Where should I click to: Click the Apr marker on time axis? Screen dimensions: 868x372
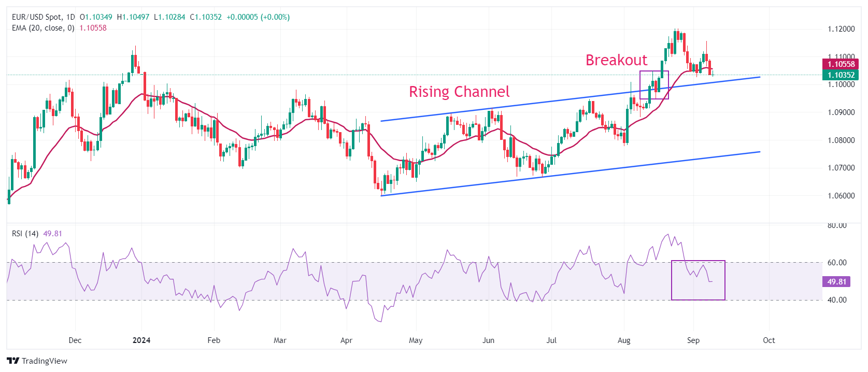(346, 340)
